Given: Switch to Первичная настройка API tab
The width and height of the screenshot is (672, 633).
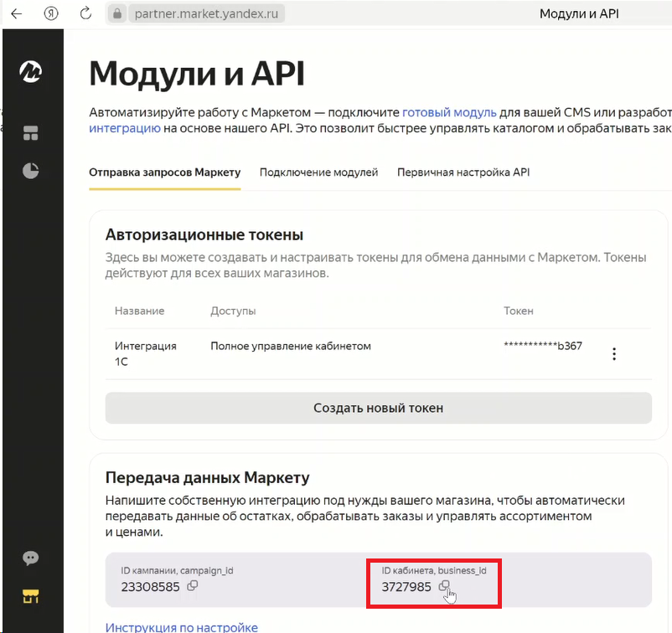Looking at the screenshot, I should click(x=463, y=172).
